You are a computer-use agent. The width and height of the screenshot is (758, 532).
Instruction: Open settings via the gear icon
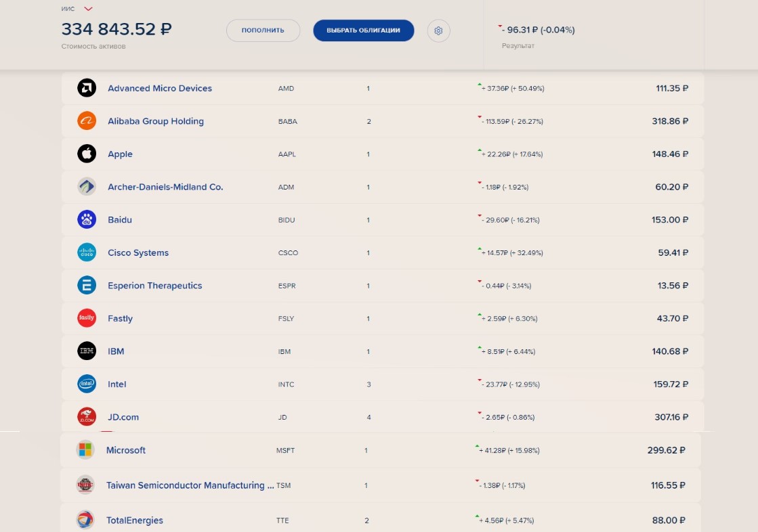pos(438,30)
